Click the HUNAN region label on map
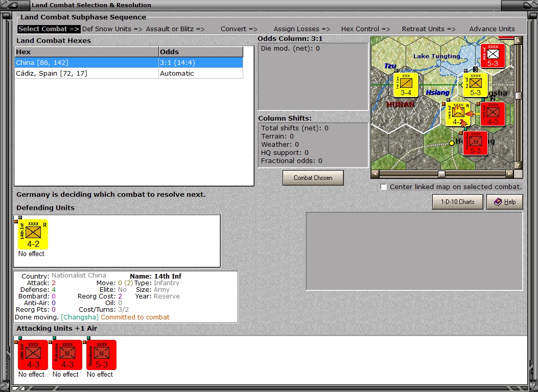The image size is (538, 392). pyautogui.click(x=401, y=104)
